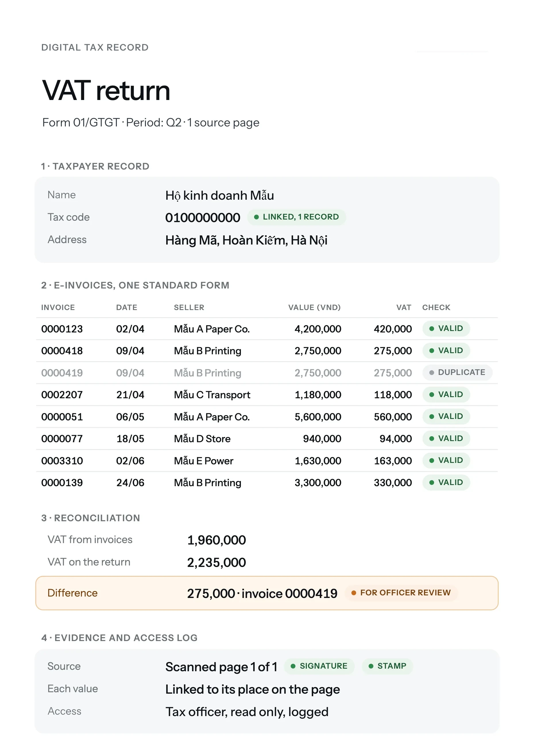Click VALID badge for invoice 0000418

pyautogui.click(x=446, y=351)
